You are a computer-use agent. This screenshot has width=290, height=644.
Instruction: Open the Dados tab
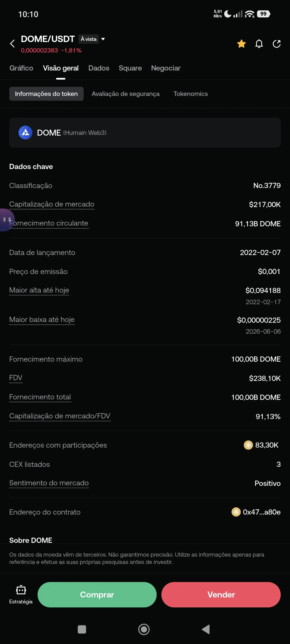click(99, 68)
